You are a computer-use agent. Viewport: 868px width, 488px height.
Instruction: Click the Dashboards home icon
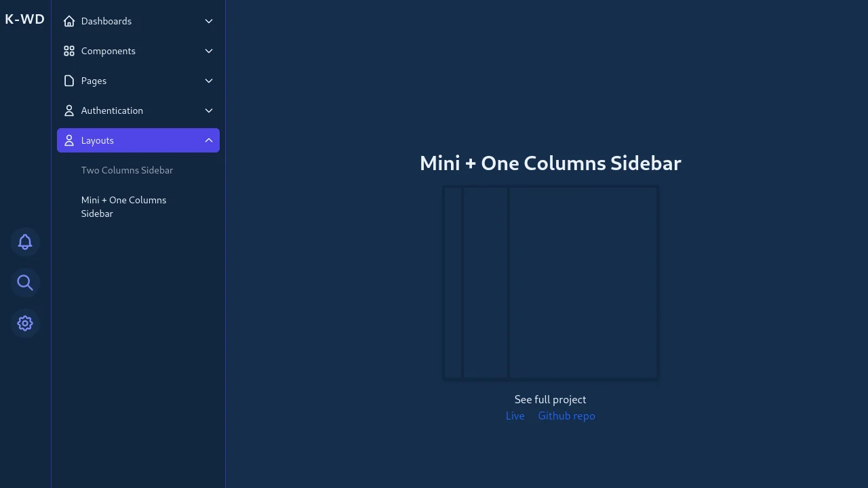[x=68, y=21]
